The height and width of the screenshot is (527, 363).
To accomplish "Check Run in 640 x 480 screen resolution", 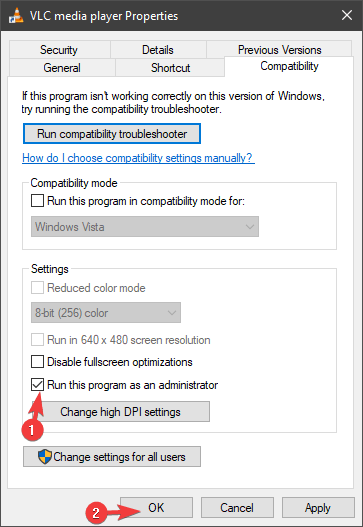I will pyautogui.click(x=37, y=339).
